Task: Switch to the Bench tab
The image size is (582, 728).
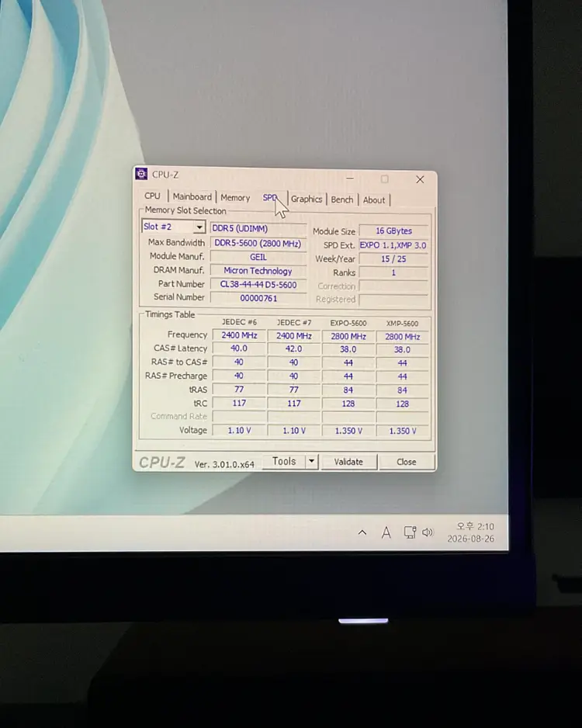Action: (342, 199)
